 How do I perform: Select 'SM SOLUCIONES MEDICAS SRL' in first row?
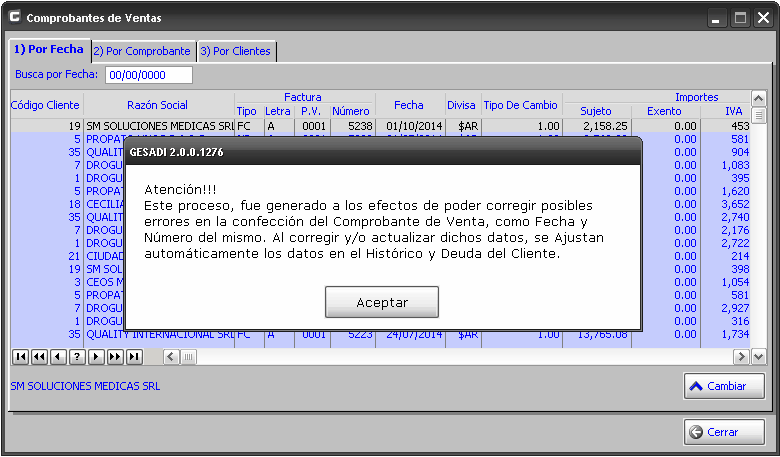[159, 126]
